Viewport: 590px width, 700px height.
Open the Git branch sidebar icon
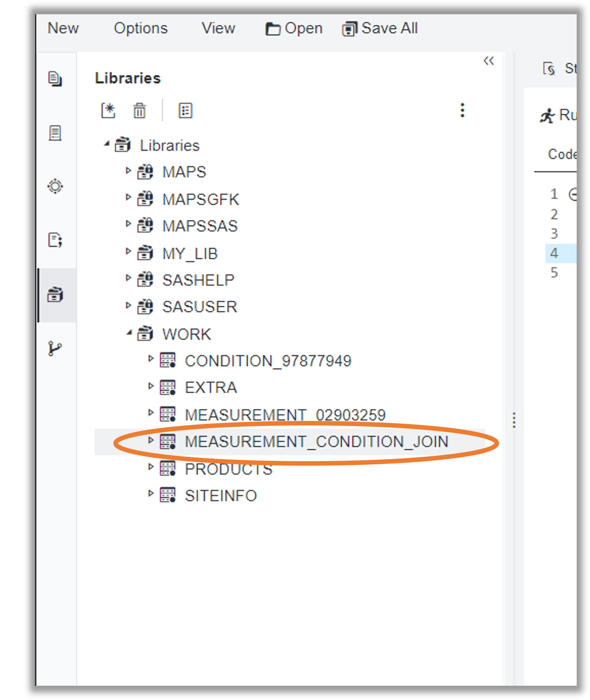pyautogui.click(x=55, y=349)
